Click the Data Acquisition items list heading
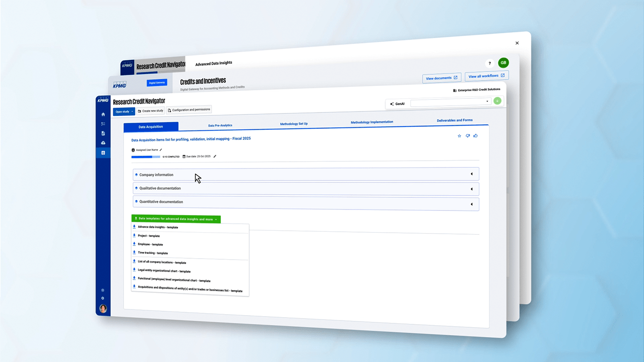 191,139
